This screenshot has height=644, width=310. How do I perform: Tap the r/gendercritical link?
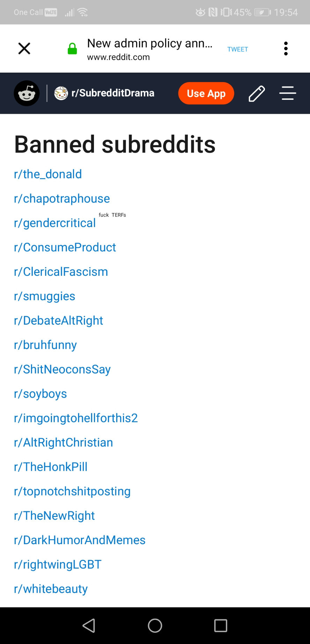coord(55,223)
